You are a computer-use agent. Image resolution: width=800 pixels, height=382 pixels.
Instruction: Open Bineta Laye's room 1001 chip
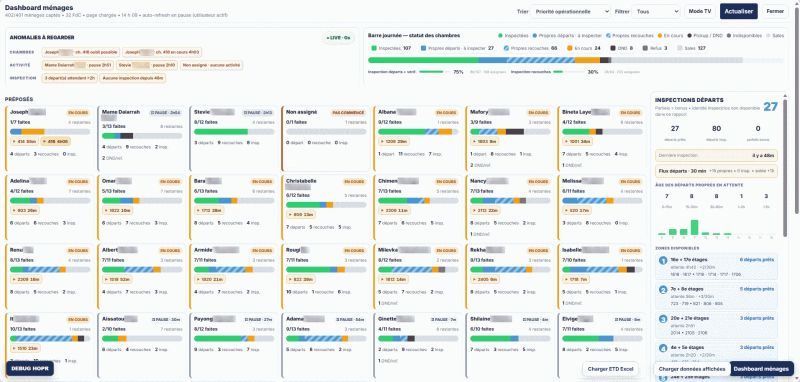pyautogui.click(x=577, y=141)
